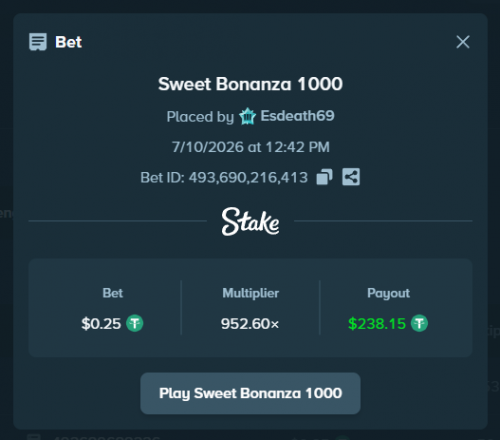Click the 952.60× multiplier value

(x=250, y=324)
